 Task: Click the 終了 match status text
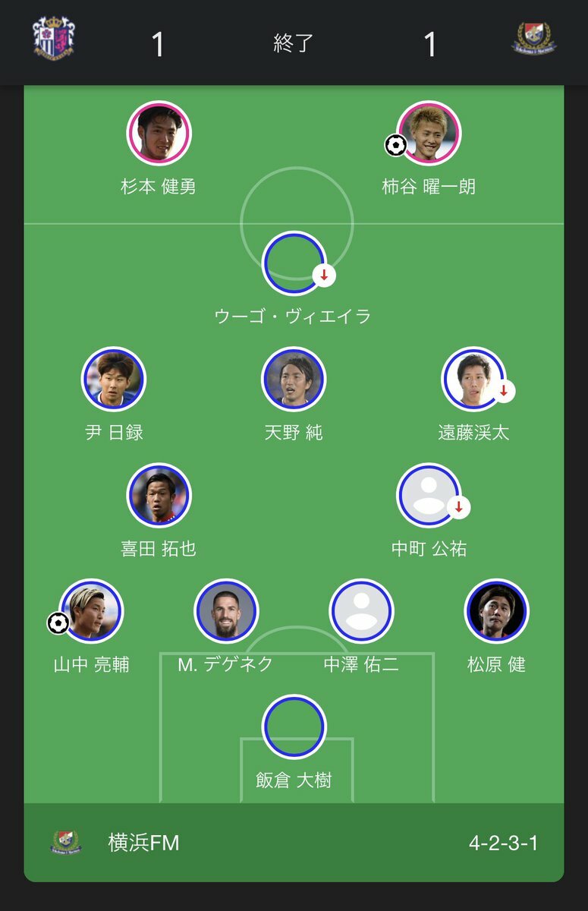coord(293,43)
